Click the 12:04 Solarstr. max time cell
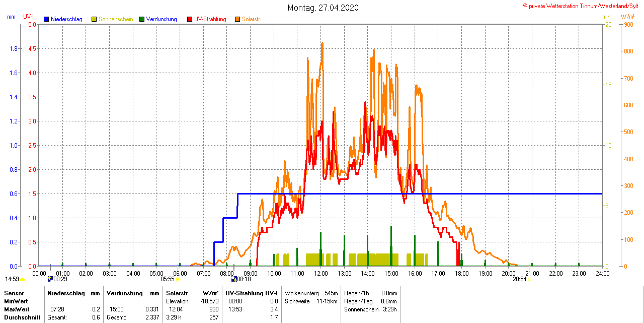The image size is (644, 323). [176, 309]
